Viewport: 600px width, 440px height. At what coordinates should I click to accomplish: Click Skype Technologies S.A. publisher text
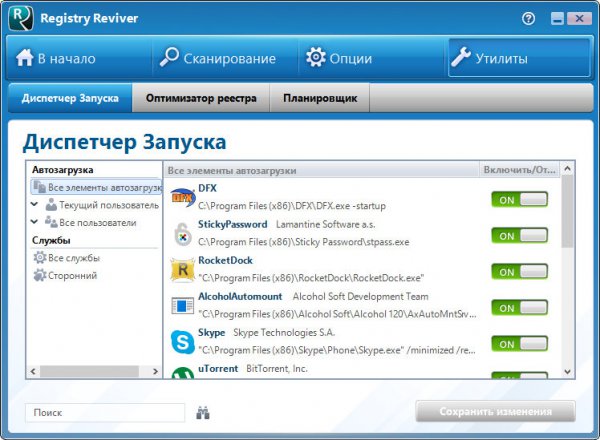pyautogui.click(x=284, y=332)
